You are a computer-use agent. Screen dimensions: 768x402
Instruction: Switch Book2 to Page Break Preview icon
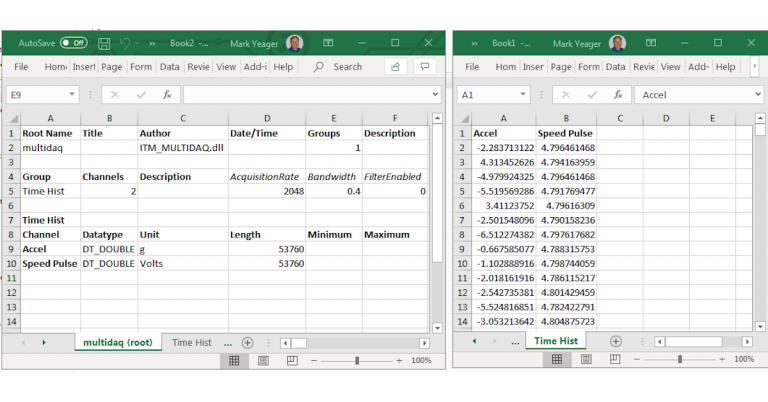292,361
